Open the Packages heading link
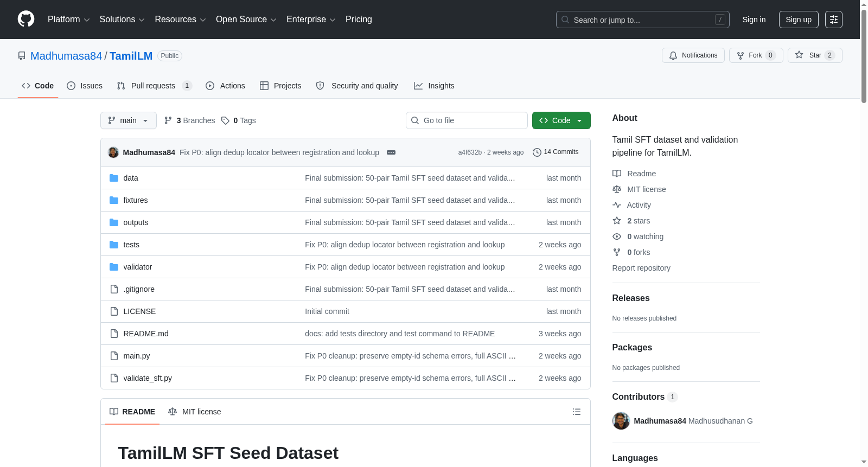868x467 pixels. pyautogui.click(x=632, y=348)
